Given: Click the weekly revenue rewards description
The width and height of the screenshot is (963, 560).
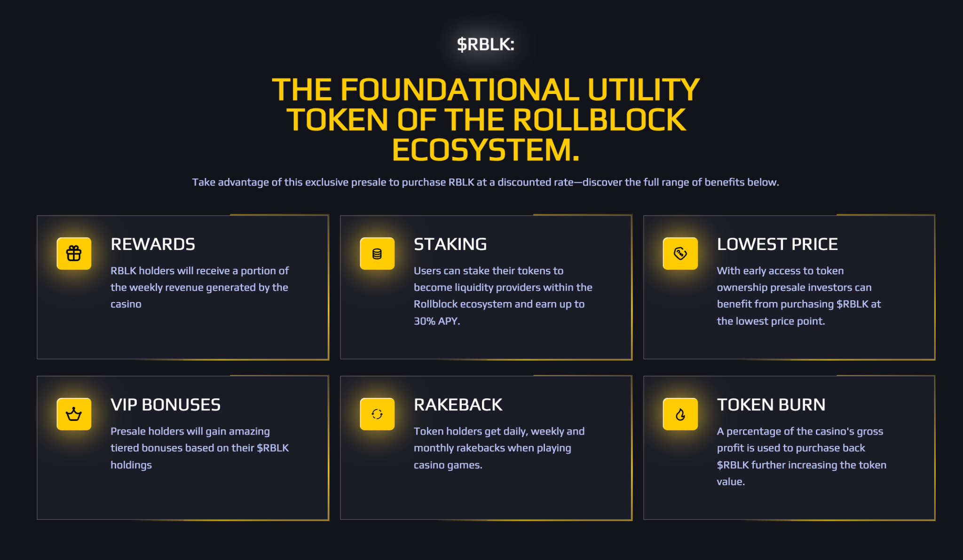Looking at the screenshot, I should click(200, 288).
